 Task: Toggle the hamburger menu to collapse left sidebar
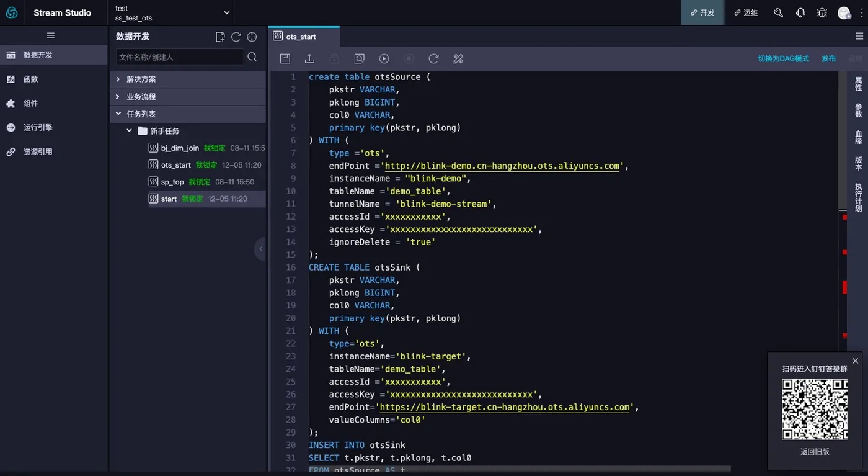(x=51, y=35)
